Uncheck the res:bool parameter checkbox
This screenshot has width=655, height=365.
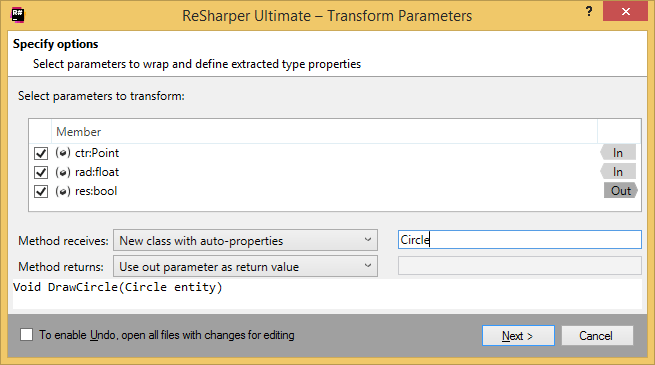click(41, 191)
